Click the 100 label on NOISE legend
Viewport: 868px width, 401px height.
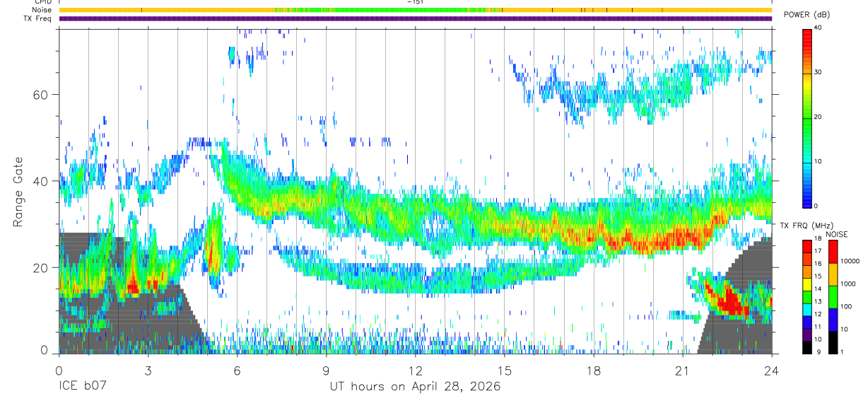click(x=845, y=306)
